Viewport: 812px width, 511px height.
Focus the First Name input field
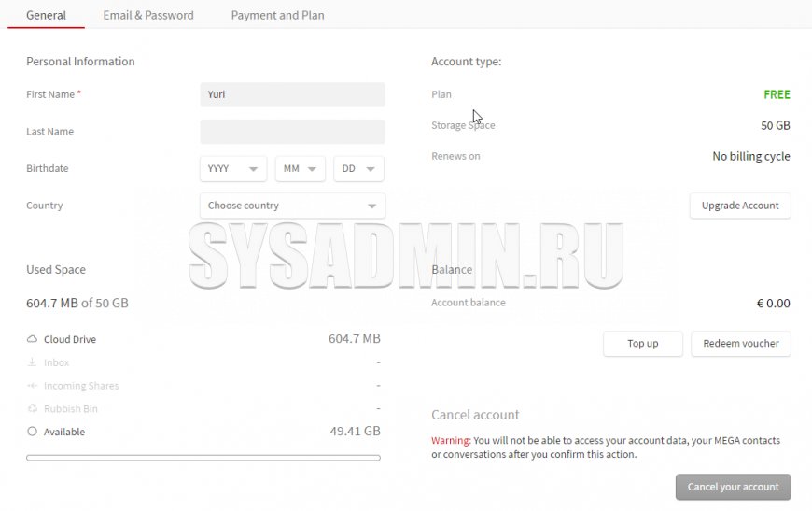coord(292,94)
